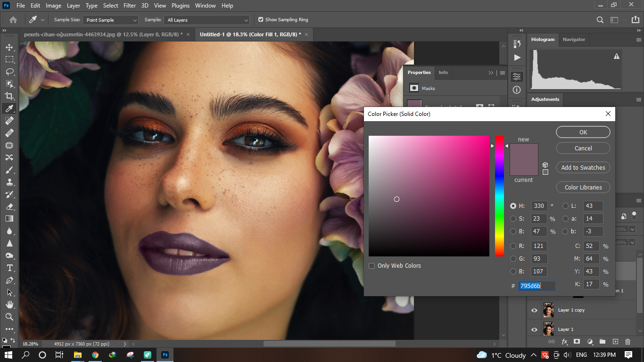The height and width of the screenshot is (362, 644).
Task: Click the Delete layer trash icon
Action: [x=627, y=342]
